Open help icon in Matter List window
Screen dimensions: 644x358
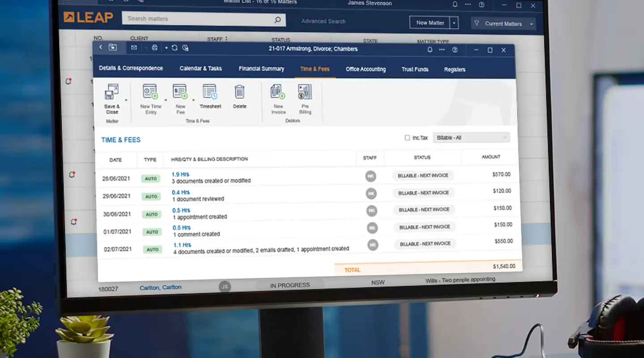(x=482, y=5)
